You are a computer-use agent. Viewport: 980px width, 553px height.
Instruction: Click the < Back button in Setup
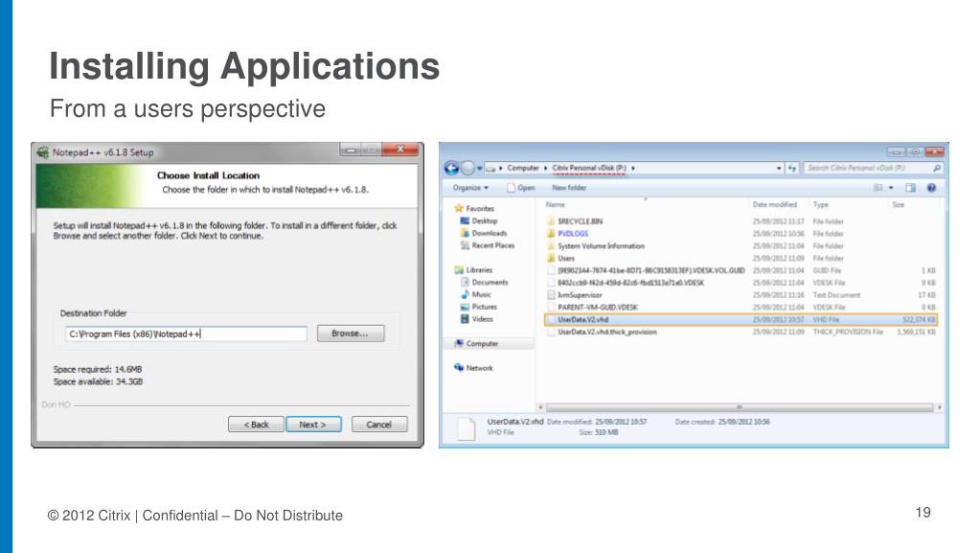256,425
